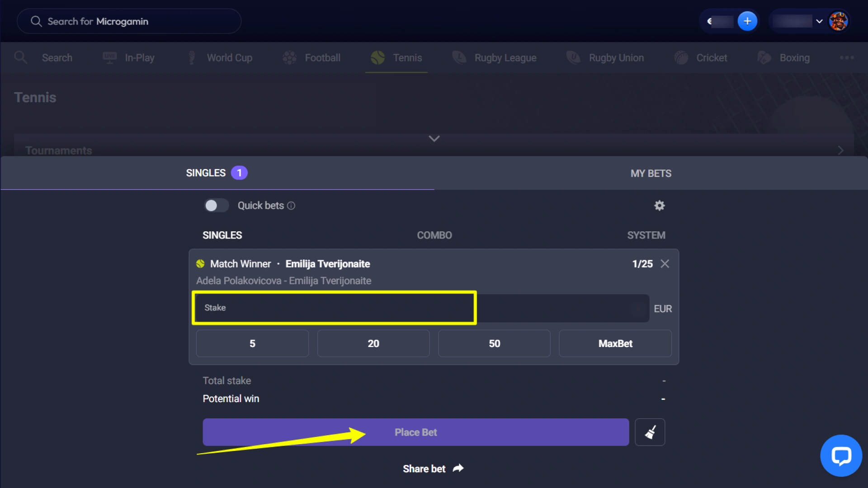Switch to the Football tab
868x488 pixels.
tap(322, 58)
